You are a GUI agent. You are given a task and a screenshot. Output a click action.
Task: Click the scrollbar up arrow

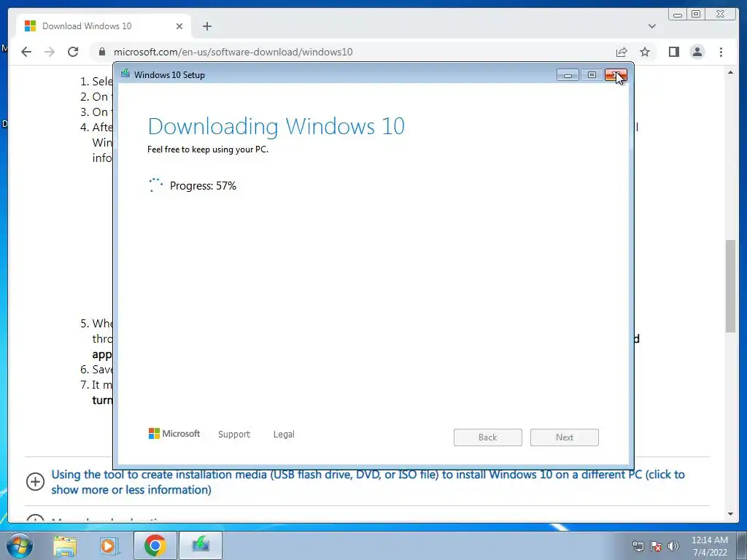pyautogui.click(x=731, y=73)
